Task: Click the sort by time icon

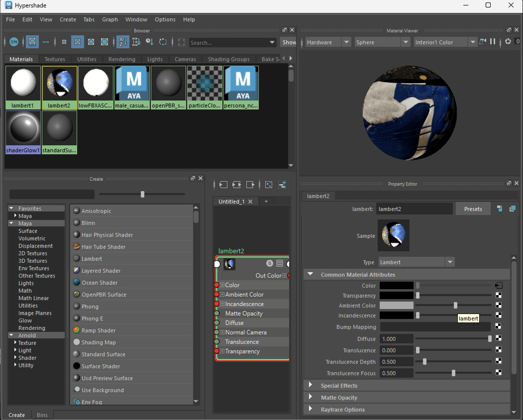Action: pyautogui.click(x=149, y=42)
